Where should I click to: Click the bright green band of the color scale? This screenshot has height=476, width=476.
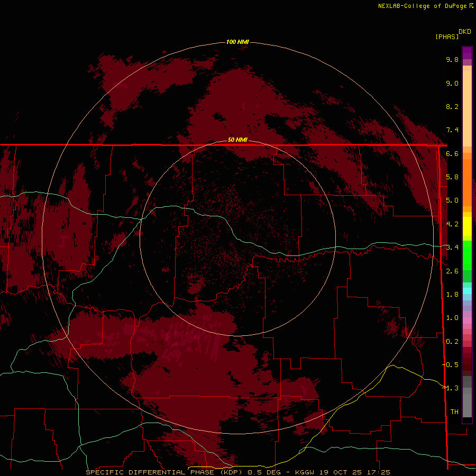tap(467, 255)
